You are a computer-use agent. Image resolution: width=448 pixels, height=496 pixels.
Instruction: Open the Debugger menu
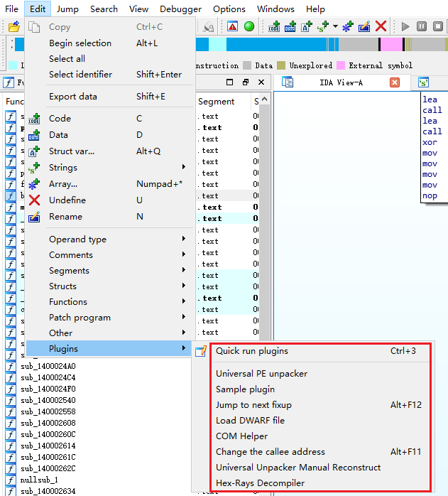point(180,9)
